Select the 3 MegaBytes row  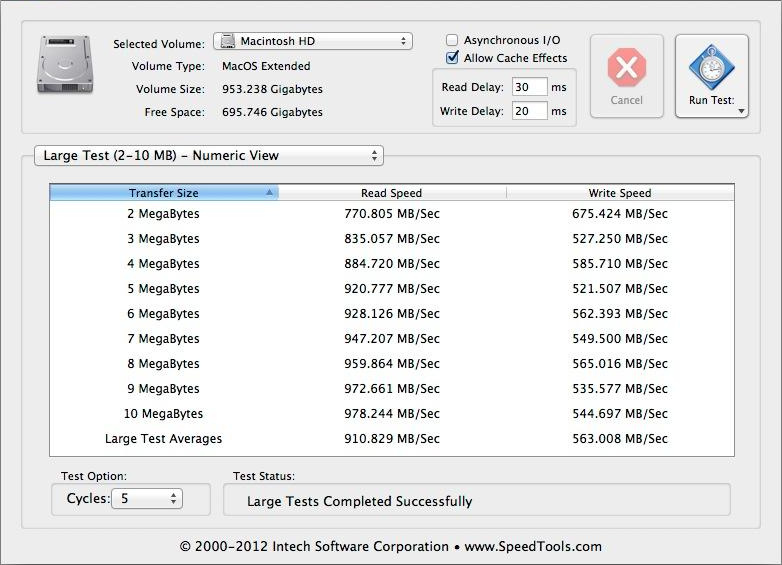pyautogui.click(x=392, y=238)
